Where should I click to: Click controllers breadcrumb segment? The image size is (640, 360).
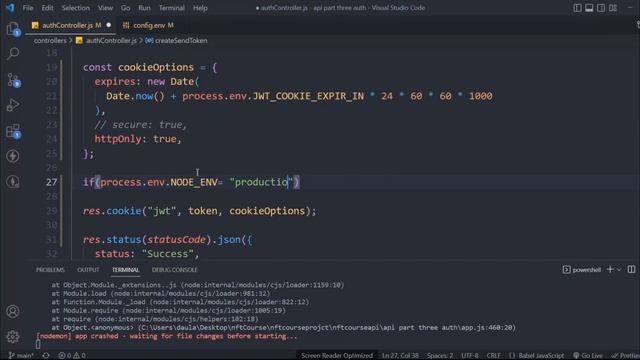click(x=50, y=40)
